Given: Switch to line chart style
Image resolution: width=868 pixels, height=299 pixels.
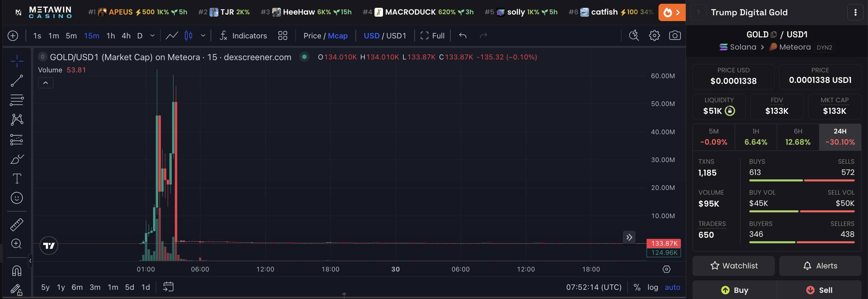Looking at the screenshot, I should click(172, 36).
